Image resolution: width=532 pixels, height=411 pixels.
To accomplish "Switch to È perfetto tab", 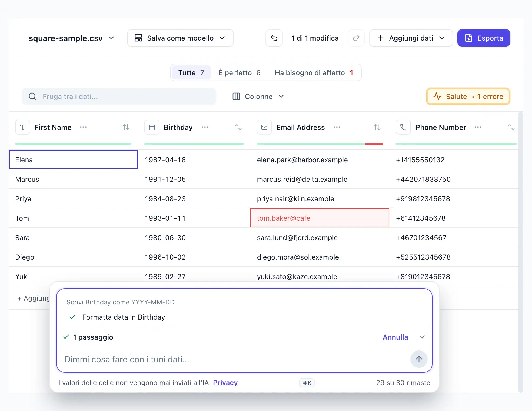I will (240, 73).
